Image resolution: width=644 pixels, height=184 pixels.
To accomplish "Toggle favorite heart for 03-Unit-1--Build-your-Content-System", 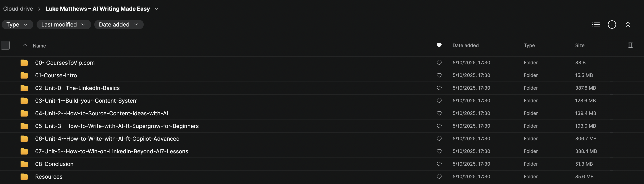I will point(439,101).
